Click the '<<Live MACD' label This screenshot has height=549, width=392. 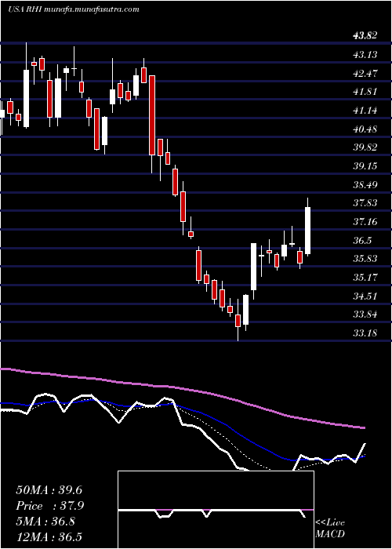[x=330, y=528]
